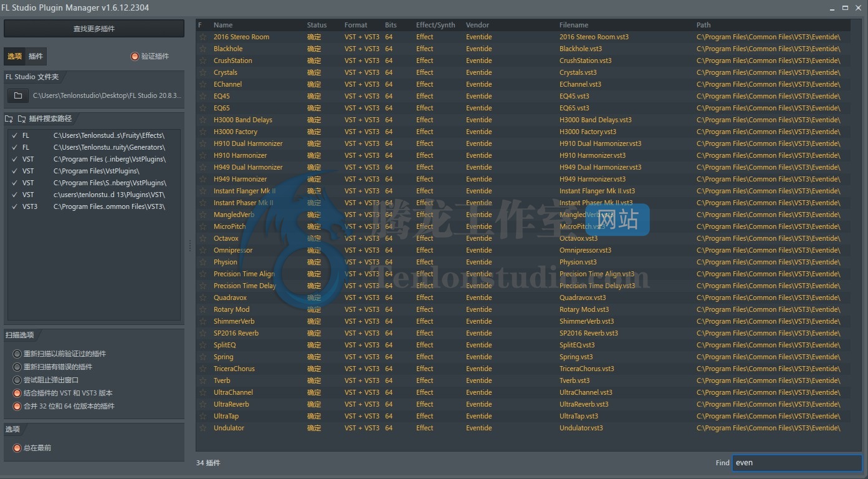Mark CrushStation as favorite
The height and width of the screenshot is (479, 868).
click(203, 60)
